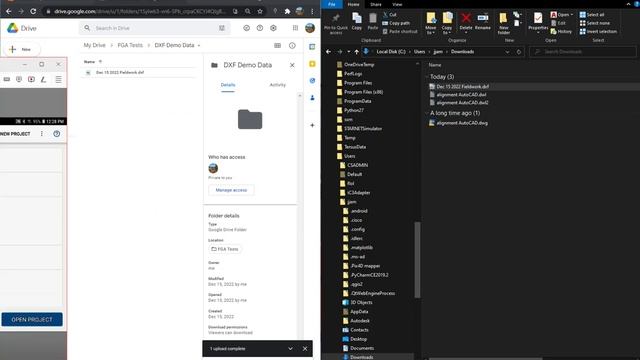Screen dimensions: 640x360
Task: Open the Explorer Open button dropdown arrow
Action: point(572,15)
